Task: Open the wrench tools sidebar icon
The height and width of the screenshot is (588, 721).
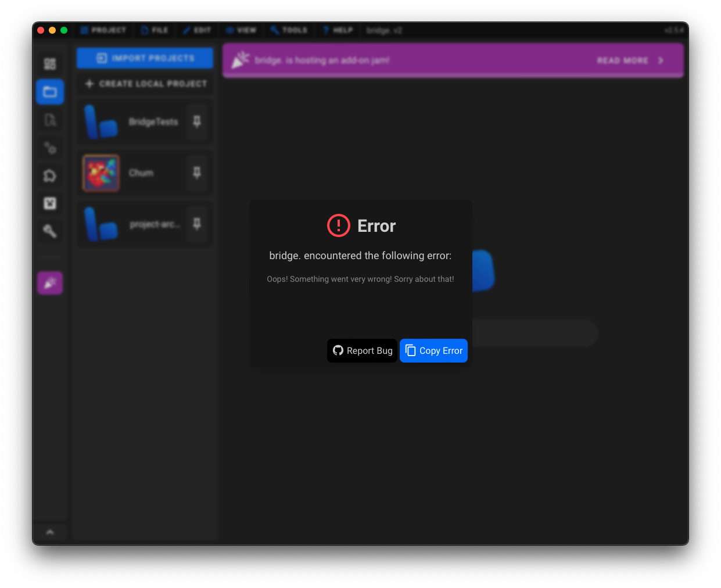Action: 50,231
